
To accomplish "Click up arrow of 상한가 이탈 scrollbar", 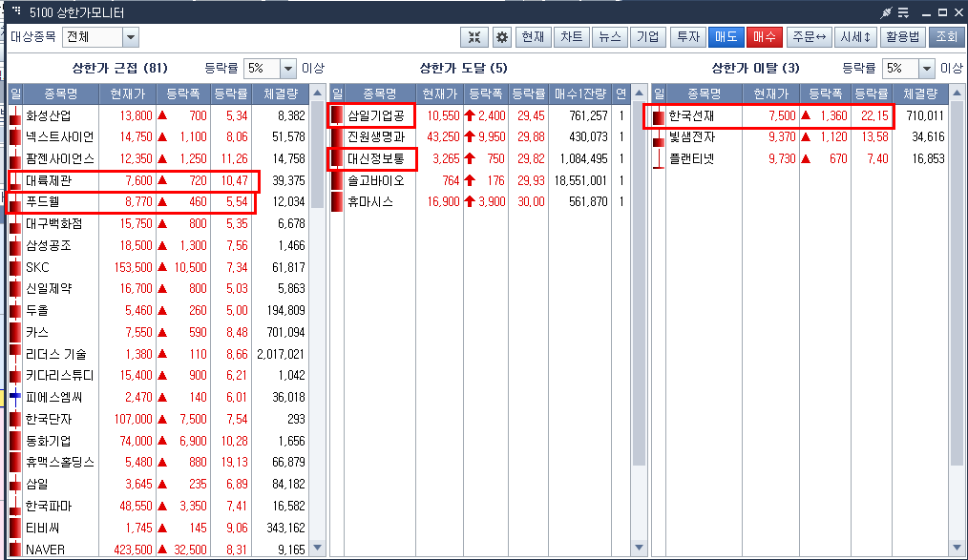I will [957, 93].
